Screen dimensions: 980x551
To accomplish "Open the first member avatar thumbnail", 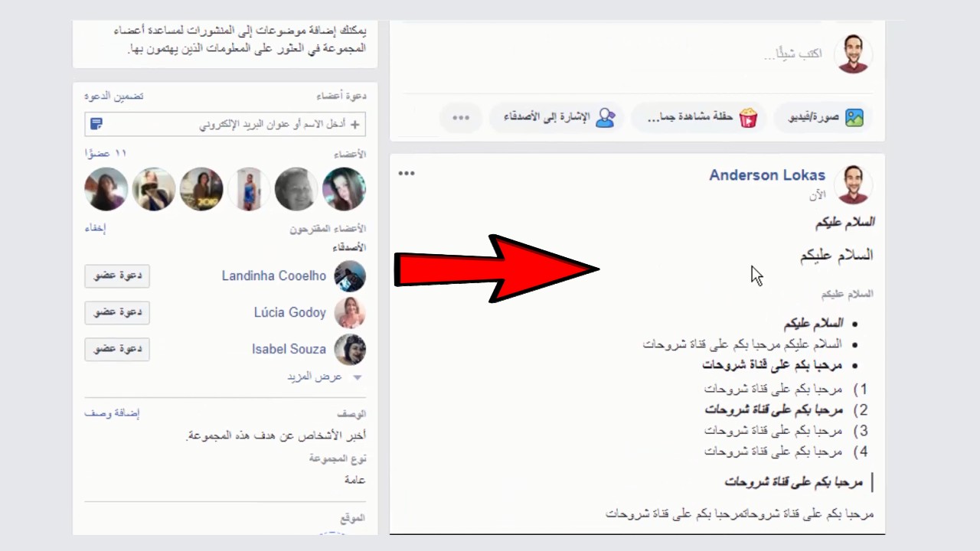I will pos(344,189).
